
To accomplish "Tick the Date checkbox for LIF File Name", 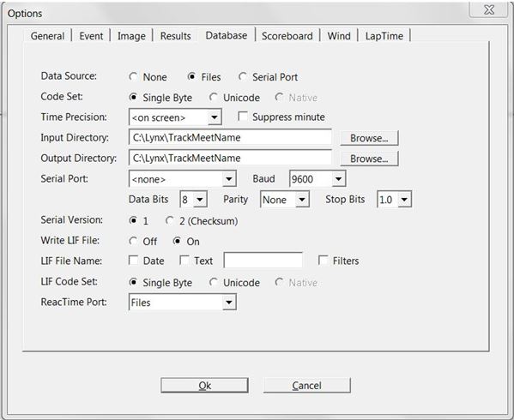I will click(x=133, y=261).
